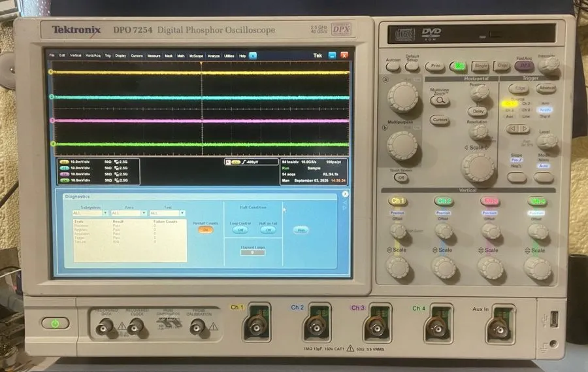Click the channel 3 ground marker on graticule

[x=52, y=120]
